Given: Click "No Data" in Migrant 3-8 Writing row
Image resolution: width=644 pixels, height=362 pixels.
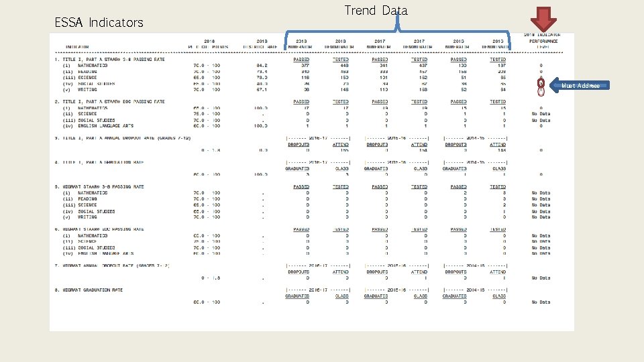Looking at the screenshot, I should [x=541, y=217].
